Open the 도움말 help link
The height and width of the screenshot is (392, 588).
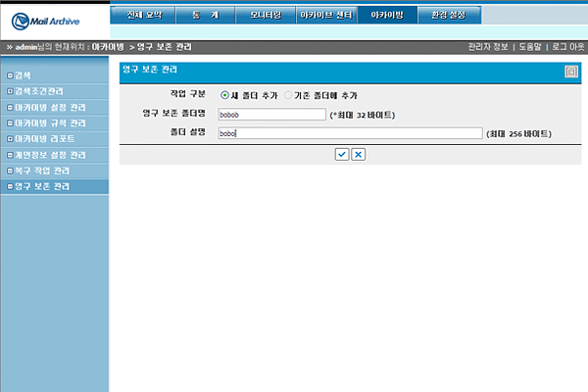coord(529,47)
